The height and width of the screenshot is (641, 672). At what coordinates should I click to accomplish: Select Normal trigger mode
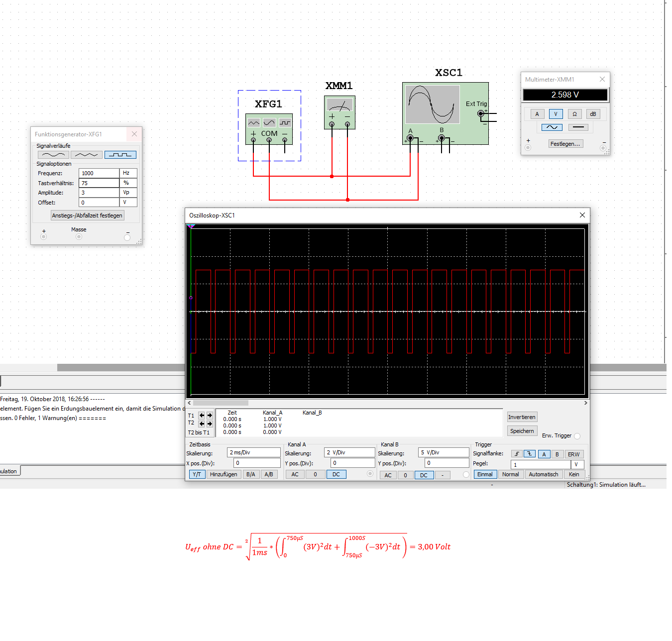coord(510,474)
